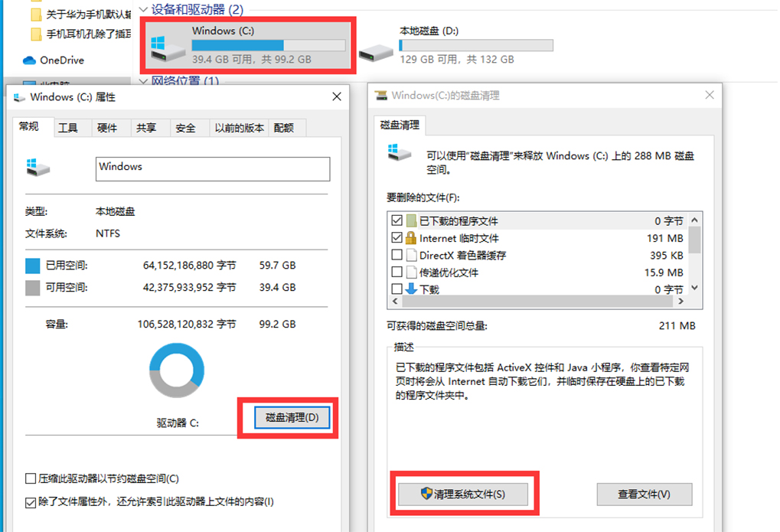Enable DirectX 着色器缓存 cleanup
This screenshot has height=532, width=780.
coord(396,254)
